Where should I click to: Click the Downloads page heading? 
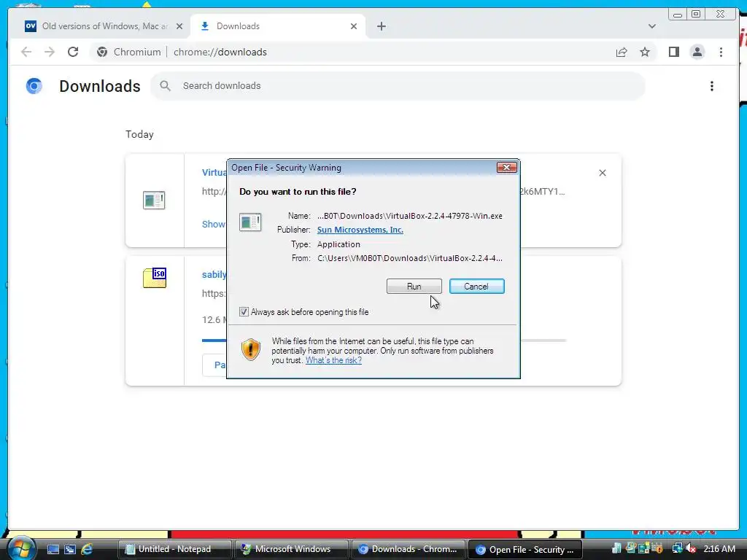point(99,86)
